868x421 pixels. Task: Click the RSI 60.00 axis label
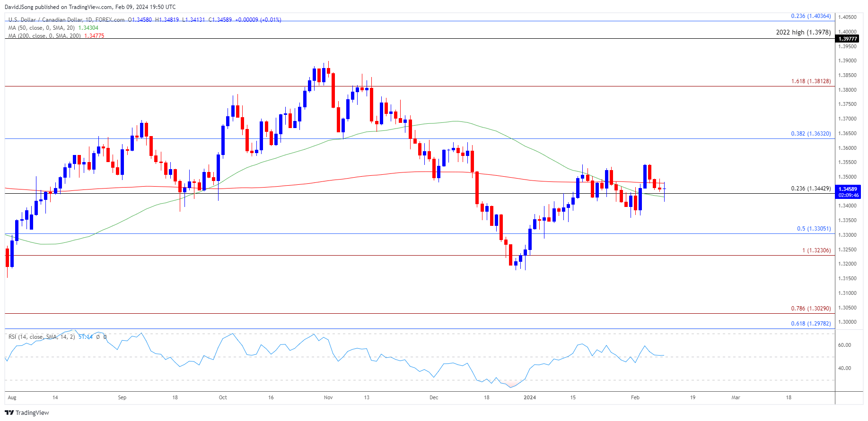pyautogui.click(x=844, y=345)
